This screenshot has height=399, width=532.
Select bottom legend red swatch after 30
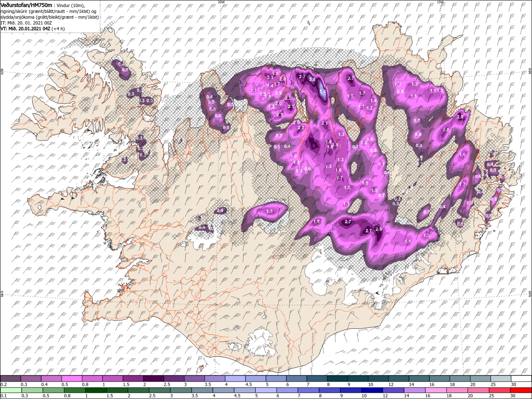521,390
